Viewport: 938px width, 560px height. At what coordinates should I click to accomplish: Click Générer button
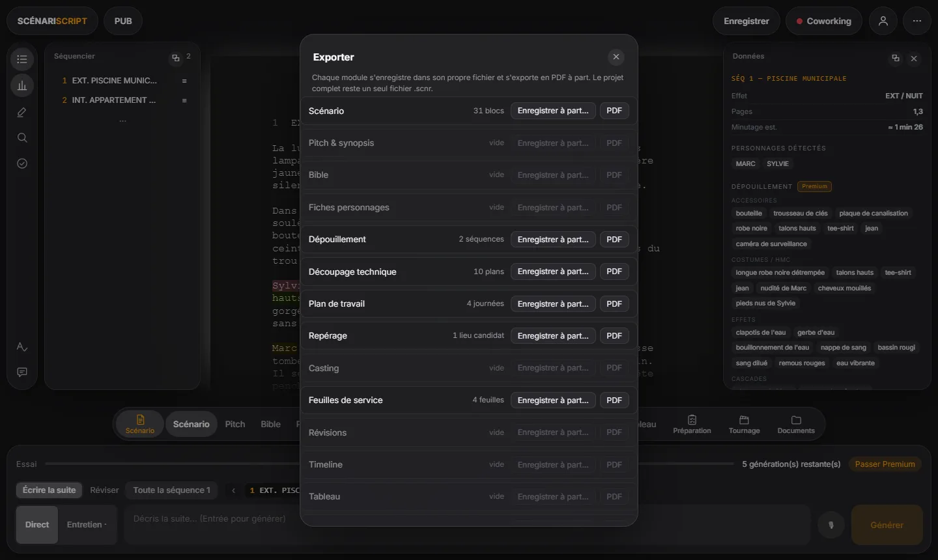(x=887, y=525)
